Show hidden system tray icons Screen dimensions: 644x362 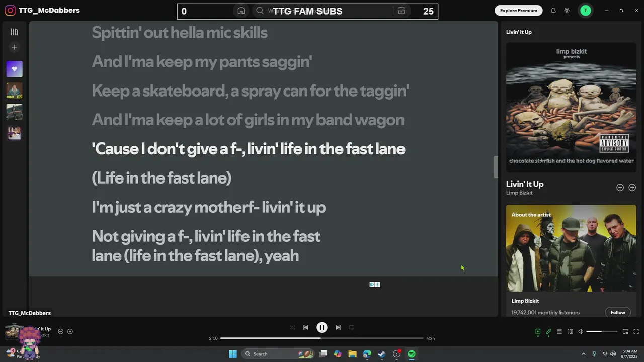pyautogui.click(x=584, y=354)
